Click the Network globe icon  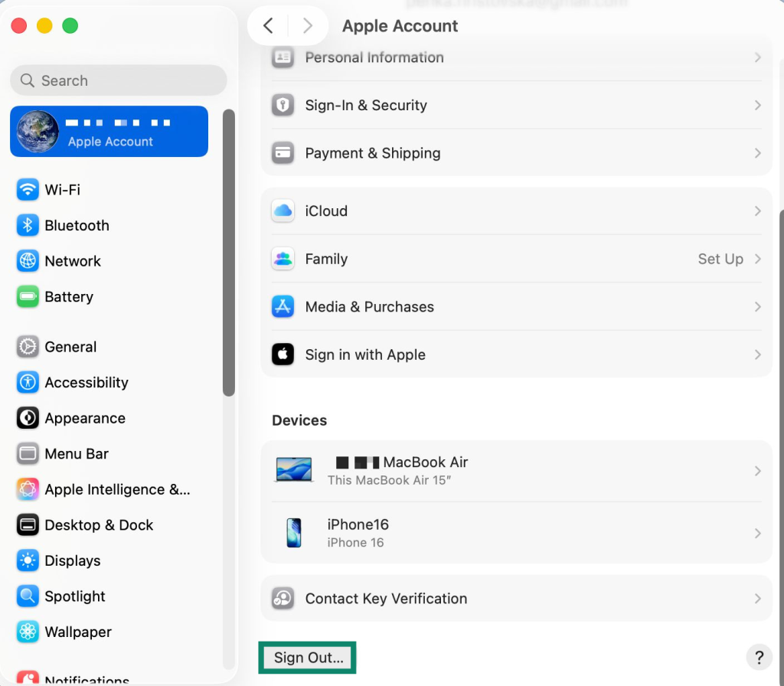(28, 260)
